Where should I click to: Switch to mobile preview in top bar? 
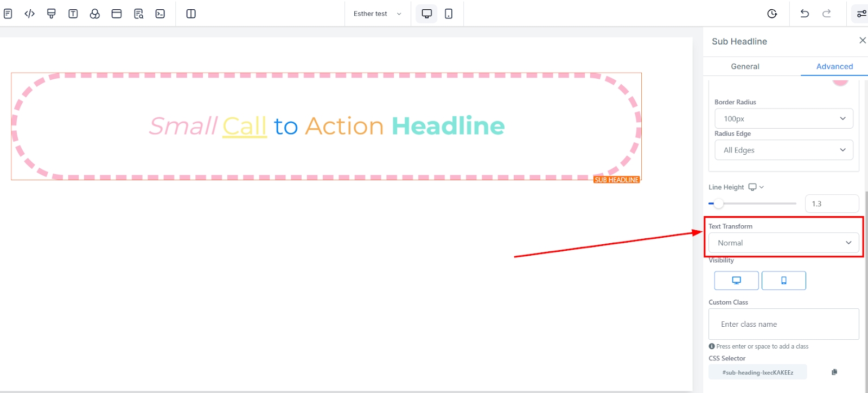[449, 14]
